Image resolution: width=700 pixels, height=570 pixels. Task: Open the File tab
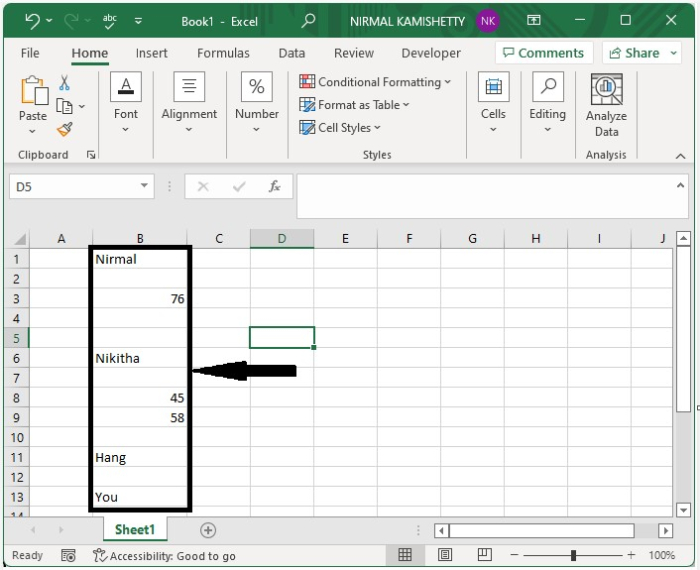click(x=30, y=53)
